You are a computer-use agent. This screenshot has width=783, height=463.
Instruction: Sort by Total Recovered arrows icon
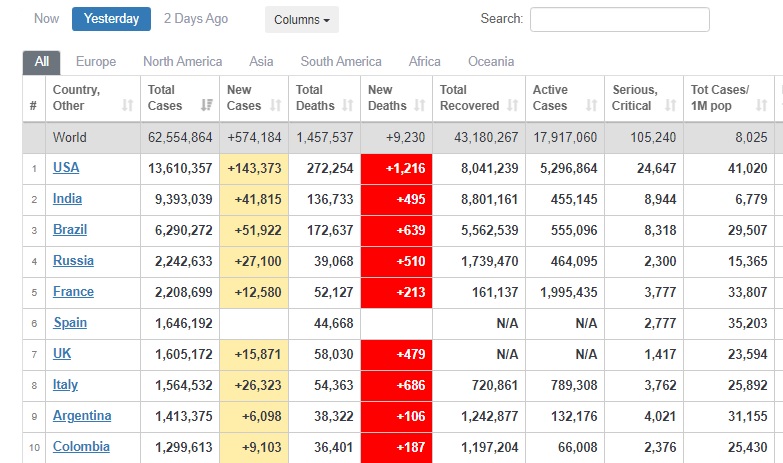pos(512,105)
